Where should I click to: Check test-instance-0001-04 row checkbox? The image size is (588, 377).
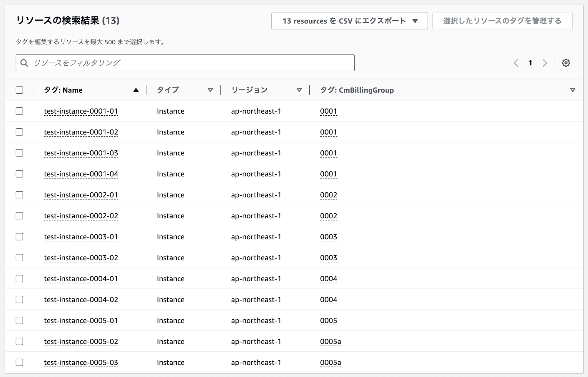click(x=19, y=174)
